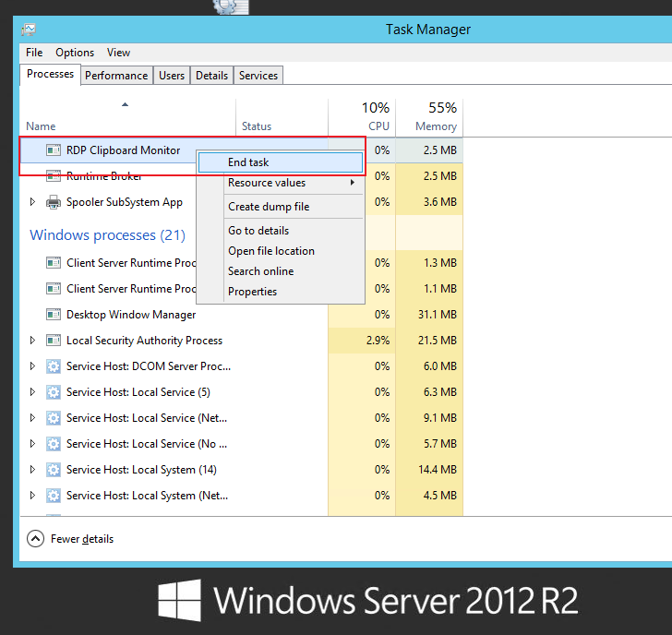This screenshot has height=635, width=672.
Task: Click the Fewer details link
Action: tap(82, 539)
